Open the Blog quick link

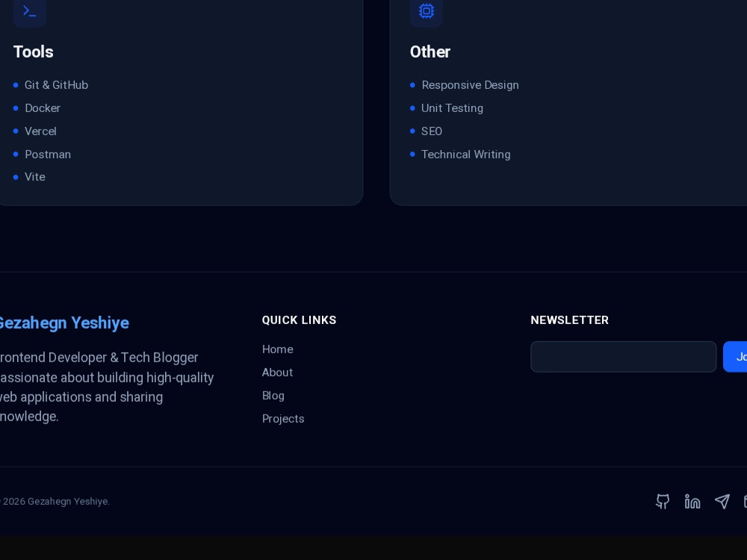click(x=273, y=396)
